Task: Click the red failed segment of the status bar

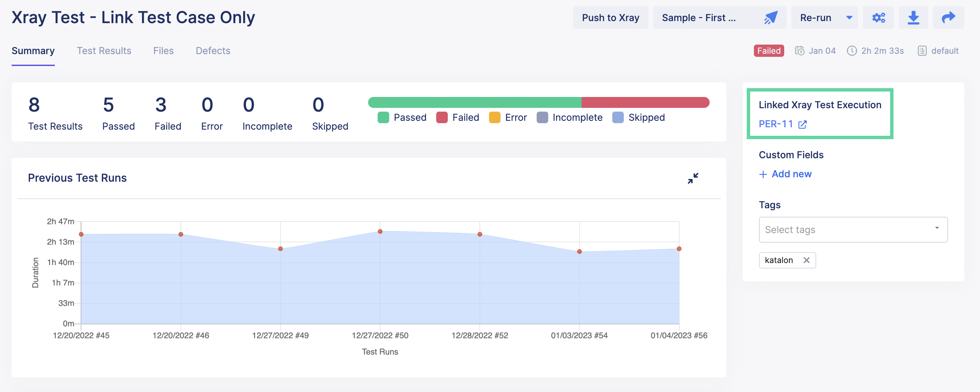Action: (x=645, y=102)
